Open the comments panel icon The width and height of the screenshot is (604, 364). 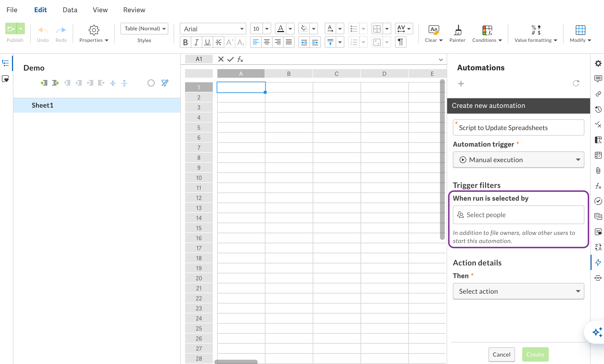coord(598,79)
